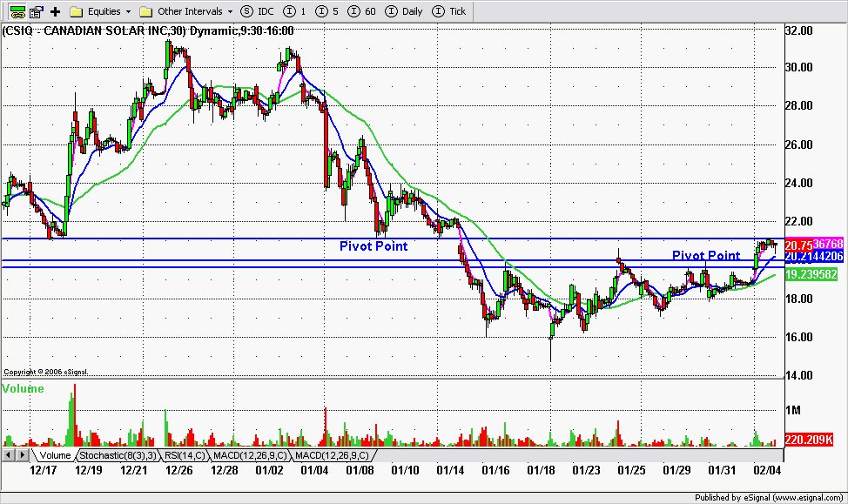Click the 1M volume axis label
848x504 pixels.
[x=793, y=411]
